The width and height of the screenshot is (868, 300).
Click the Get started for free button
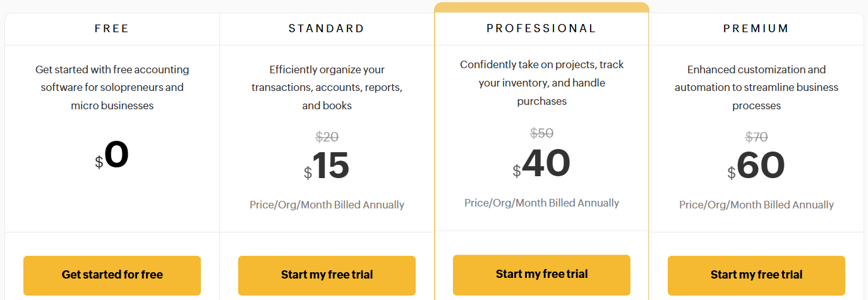coord(112,275)
